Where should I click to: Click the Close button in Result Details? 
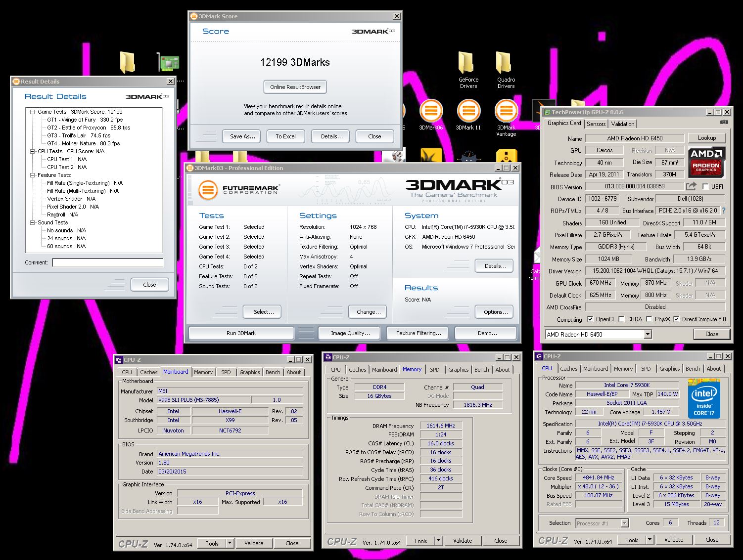[149, 285]
